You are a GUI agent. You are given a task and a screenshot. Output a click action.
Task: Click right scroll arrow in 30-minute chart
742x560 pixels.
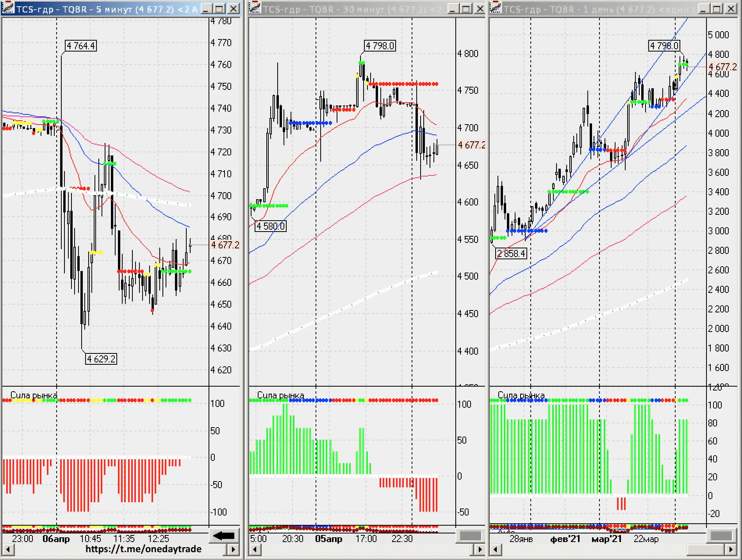480,550
